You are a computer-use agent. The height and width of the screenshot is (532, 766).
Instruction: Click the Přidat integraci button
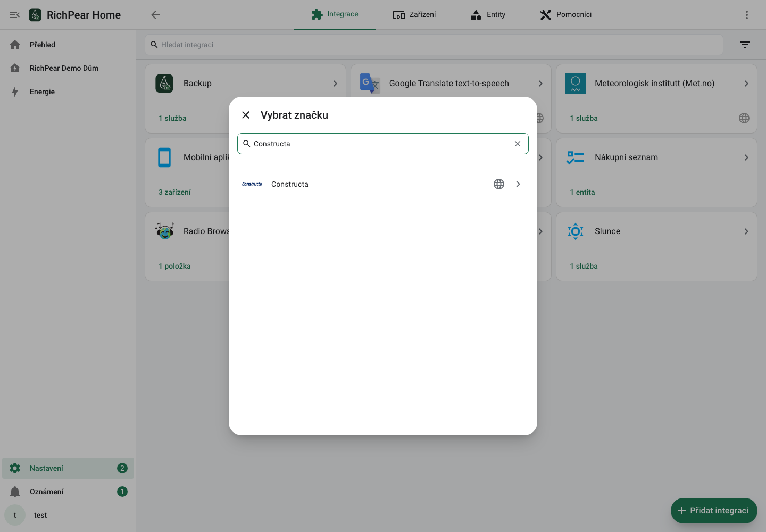pyautogui.click(x=714, y=511)
